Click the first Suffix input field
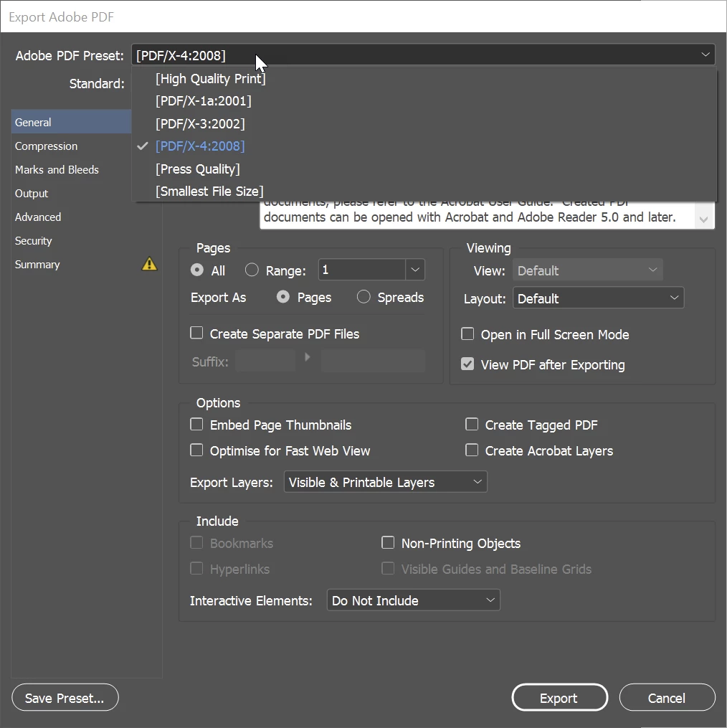Image resolution: width=727 pixels, height=728 pixels. (x=265, y=361)
